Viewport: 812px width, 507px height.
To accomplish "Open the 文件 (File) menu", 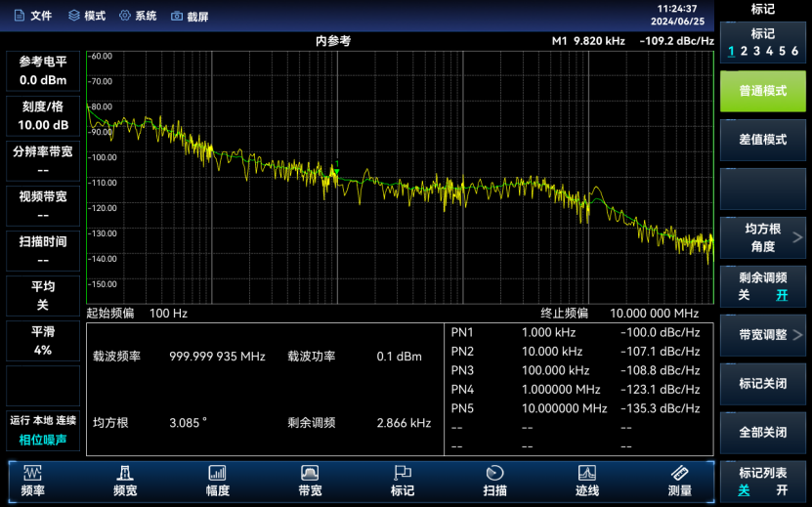I will click(32, 16).
